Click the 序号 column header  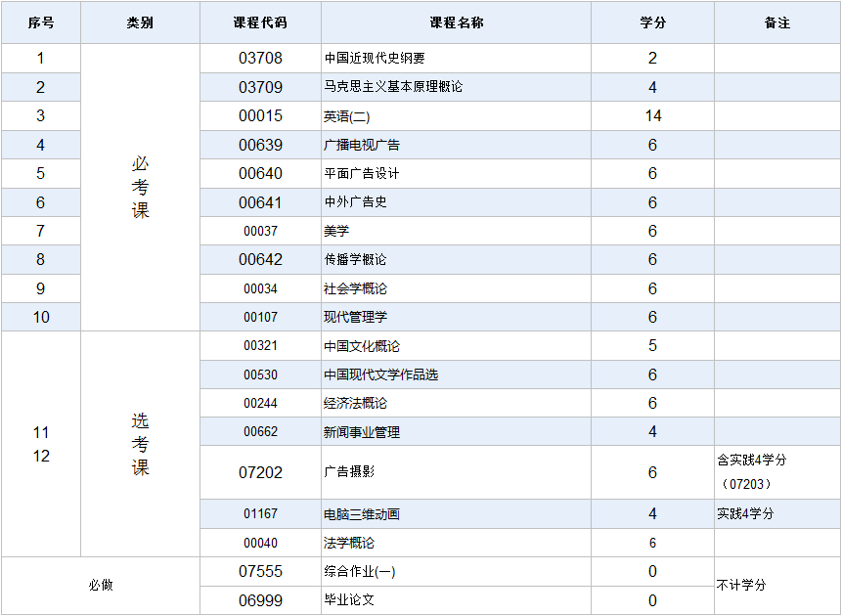[41, 22]
